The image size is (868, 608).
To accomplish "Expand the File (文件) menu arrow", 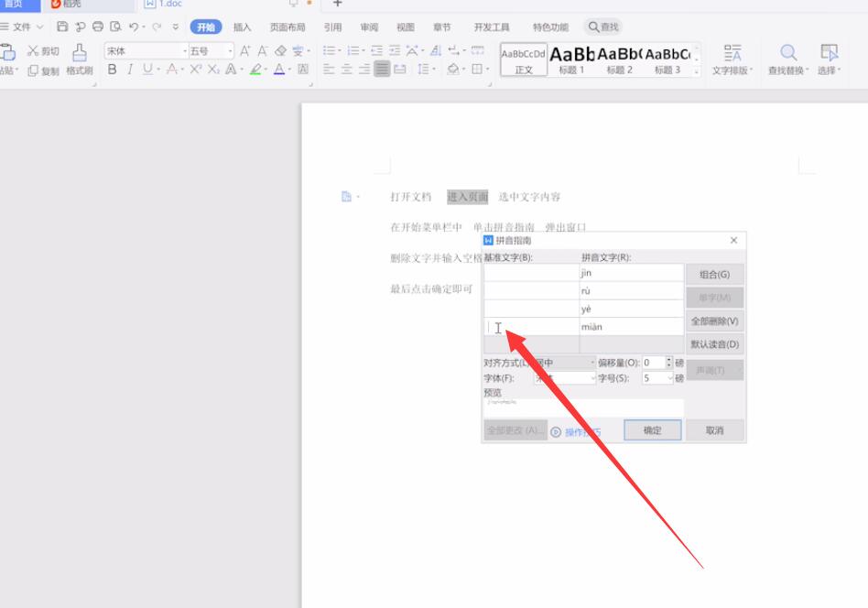I will [40, 27].
